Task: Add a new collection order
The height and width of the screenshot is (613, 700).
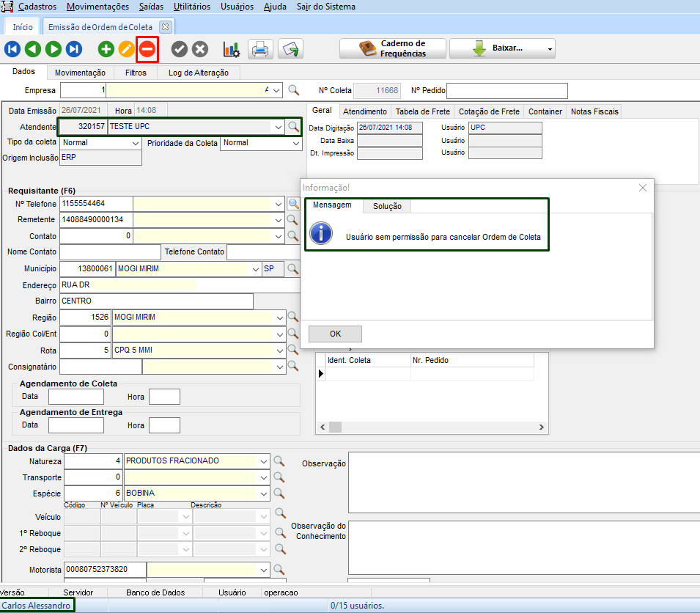Action: (x=106, y=49)
